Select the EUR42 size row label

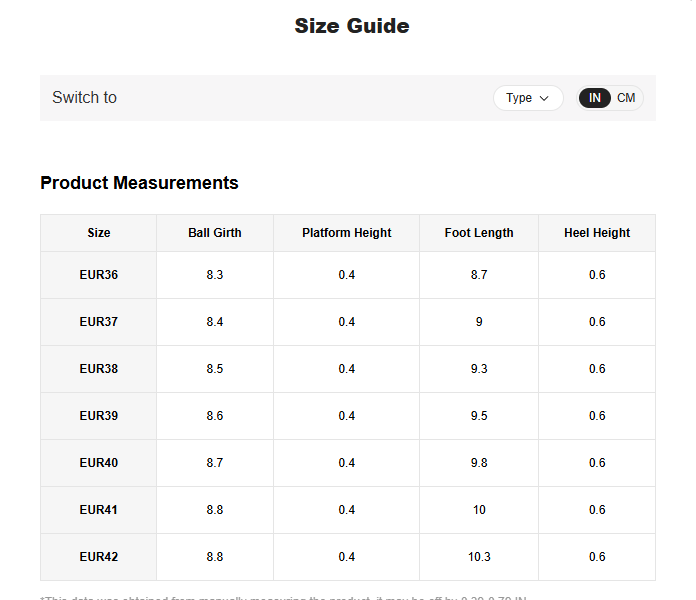[x=98, y=557]
